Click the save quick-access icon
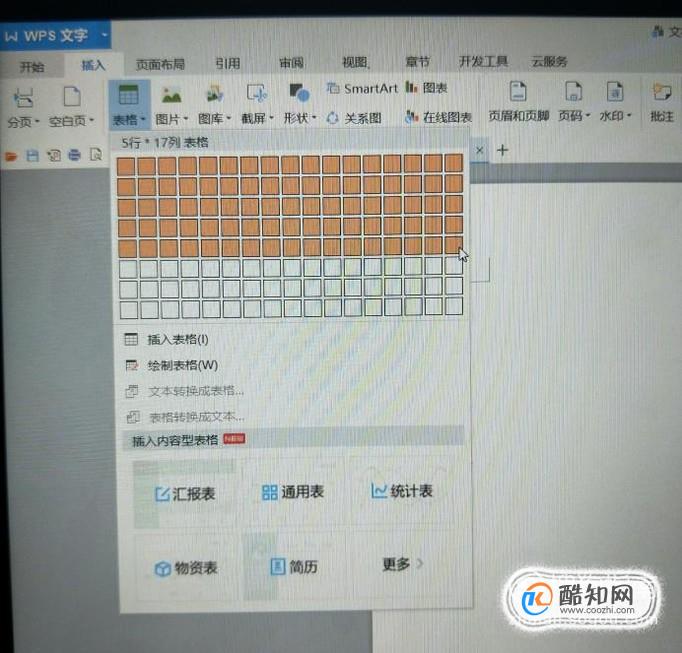 33,155
